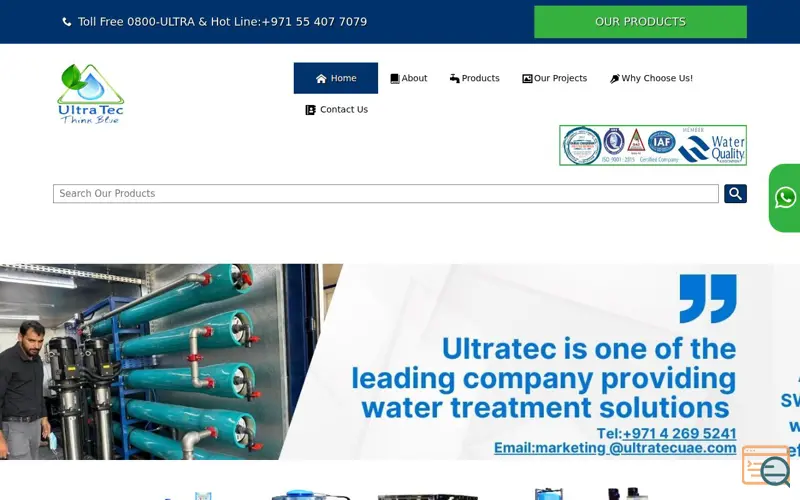Screen dimensions: 800x500
Task: Click the Ultra Tec Think Blue logo
Action: tap(91, 94)
